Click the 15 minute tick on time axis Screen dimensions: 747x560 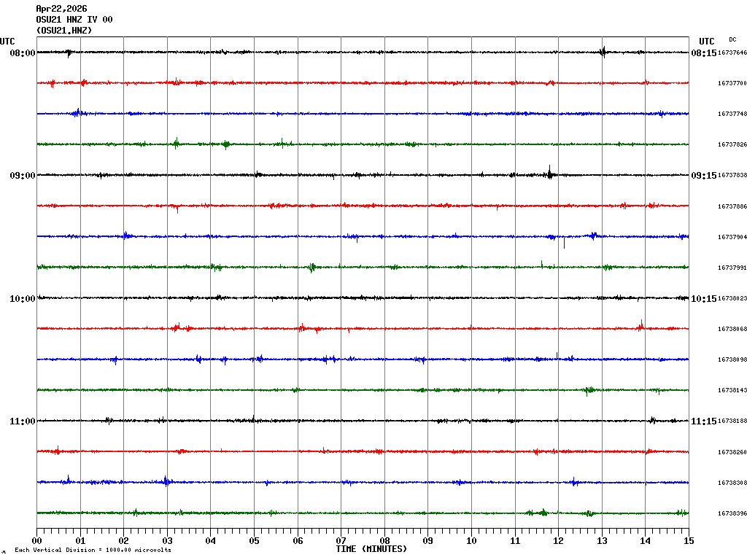tap(689, 541)
